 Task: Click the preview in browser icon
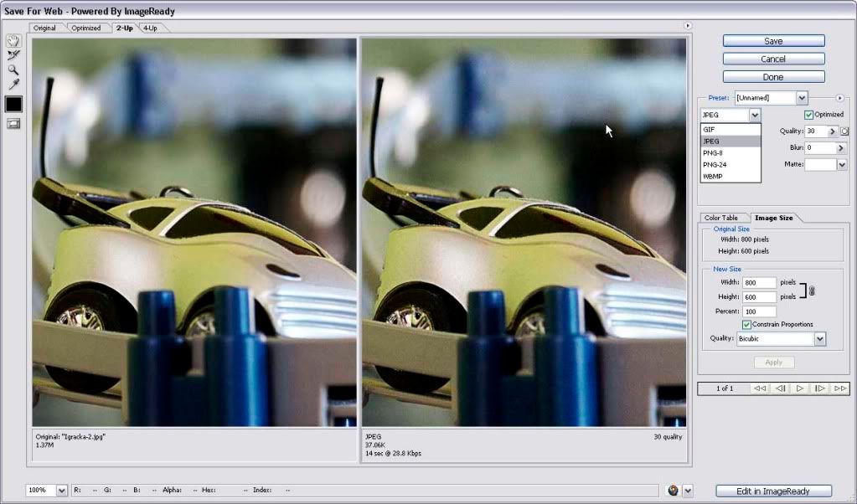[673, 491]
